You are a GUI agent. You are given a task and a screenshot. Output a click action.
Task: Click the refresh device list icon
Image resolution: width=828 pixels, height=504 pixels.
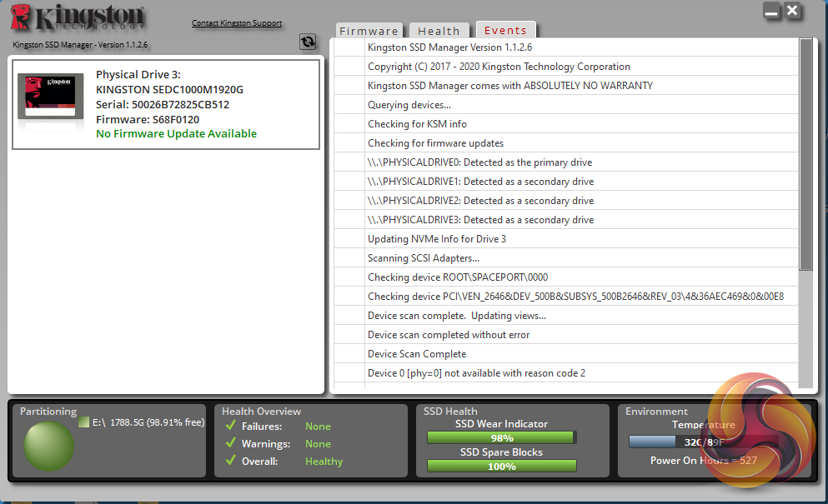[x=308, y=41]
